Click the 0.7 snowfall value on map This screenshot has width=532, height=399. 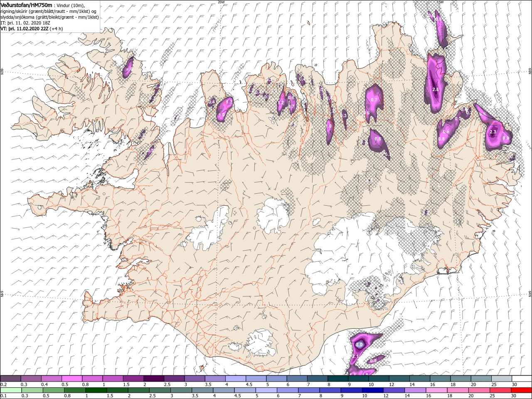[x=374, y=100]
